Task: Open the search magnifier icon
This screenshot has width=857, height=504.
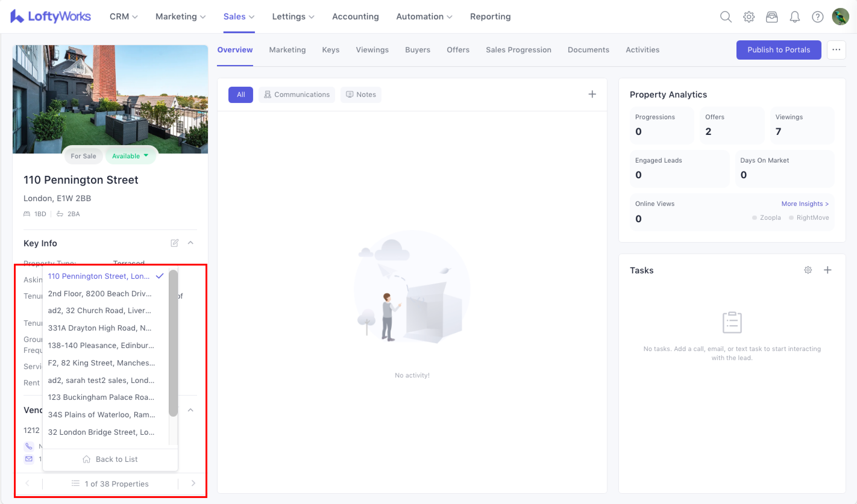Action: 725,17
